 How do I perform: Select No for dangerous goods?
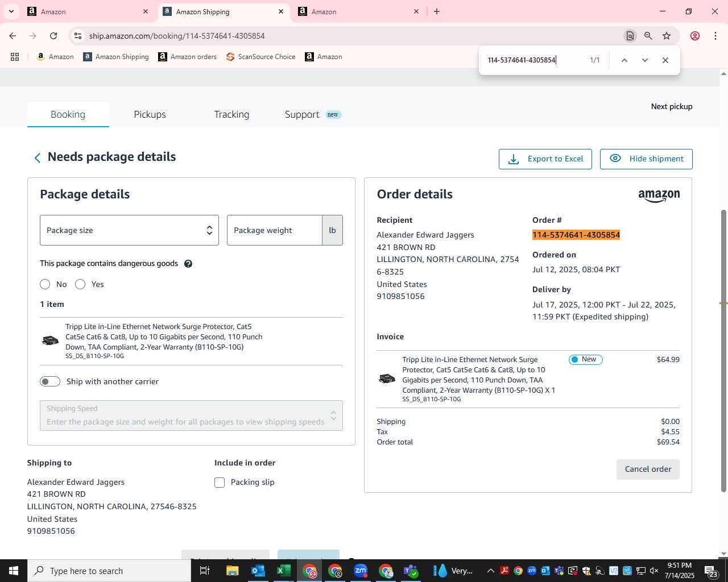(45, 284)
